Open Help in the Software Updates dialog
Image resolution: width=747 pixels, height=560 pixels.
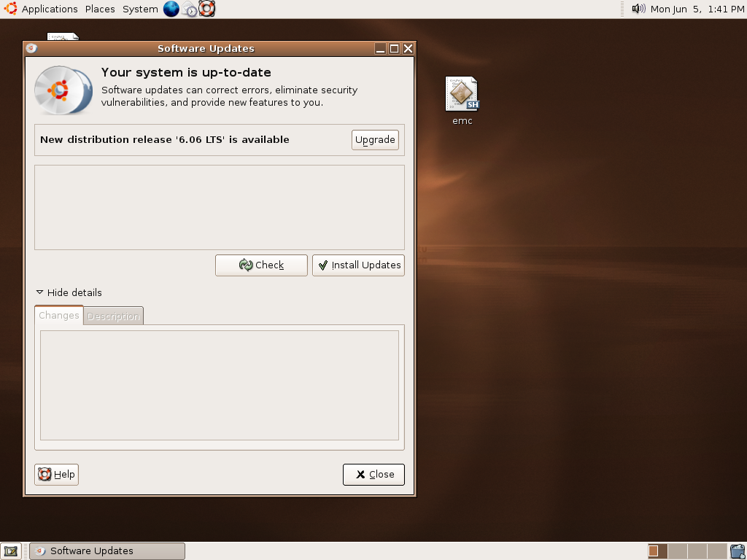(x=56, y=474)
